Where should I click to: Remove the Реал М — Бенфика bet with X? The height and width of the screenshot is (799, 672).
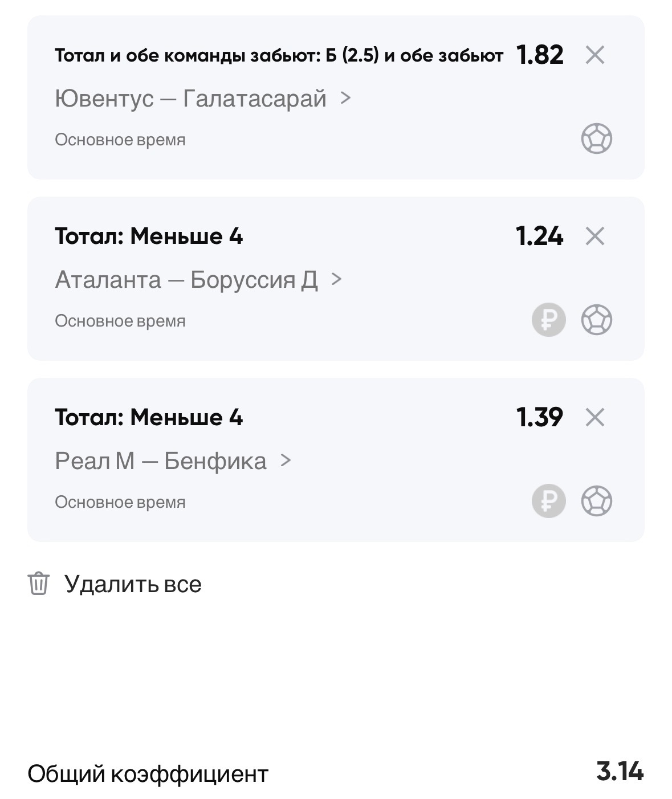[x=594, y=418]
